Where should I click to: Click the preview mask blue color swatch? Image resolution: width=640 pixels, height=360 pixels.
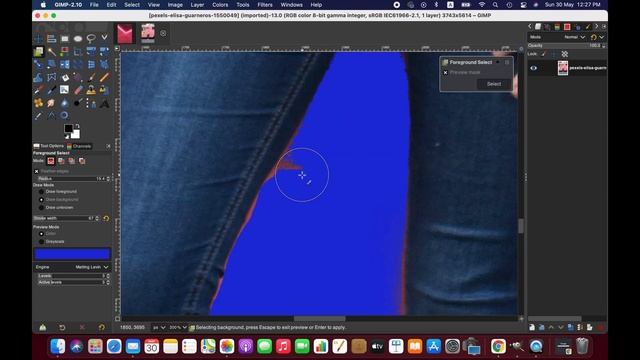(72, 254)
